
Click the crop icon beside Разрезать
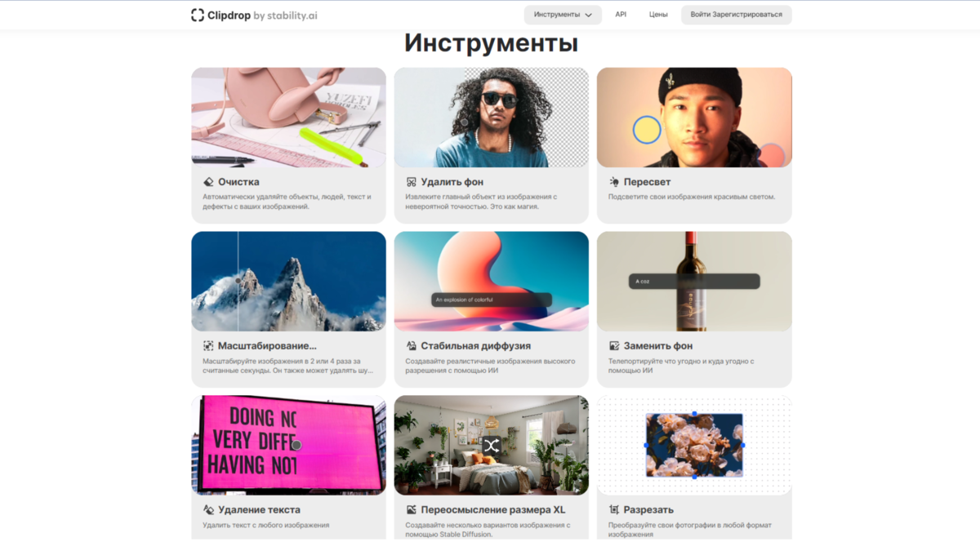(614, 510)
